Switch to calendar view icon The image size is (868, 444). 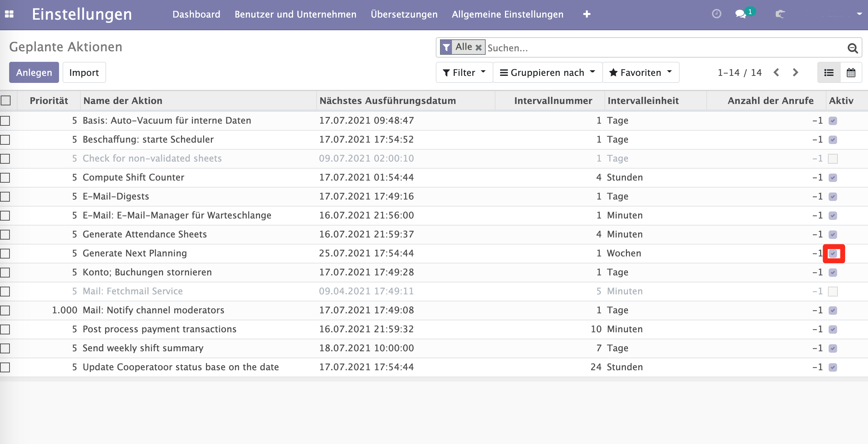click(x=851, y=72)
